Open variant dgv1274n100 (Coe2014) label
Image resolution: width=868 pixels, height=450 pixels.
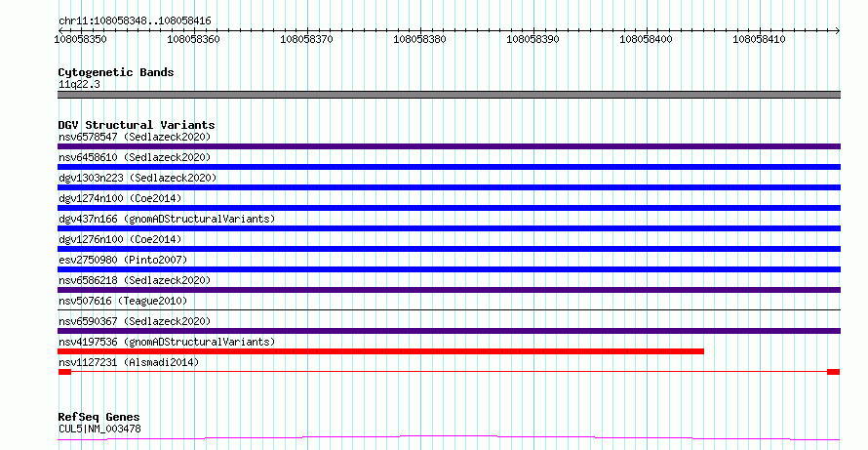coord(120,198)
